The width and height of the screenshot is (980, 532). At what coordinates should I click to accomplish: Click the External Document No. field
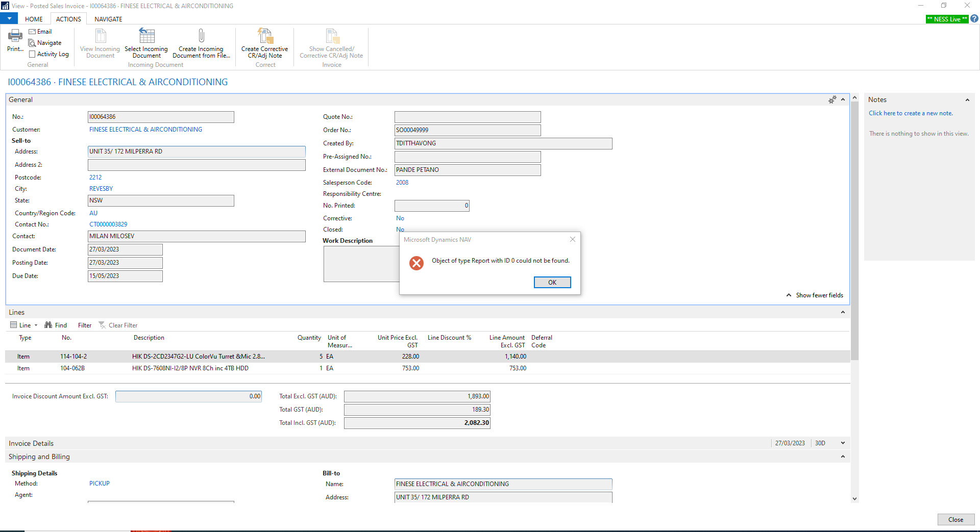[468, 170]
